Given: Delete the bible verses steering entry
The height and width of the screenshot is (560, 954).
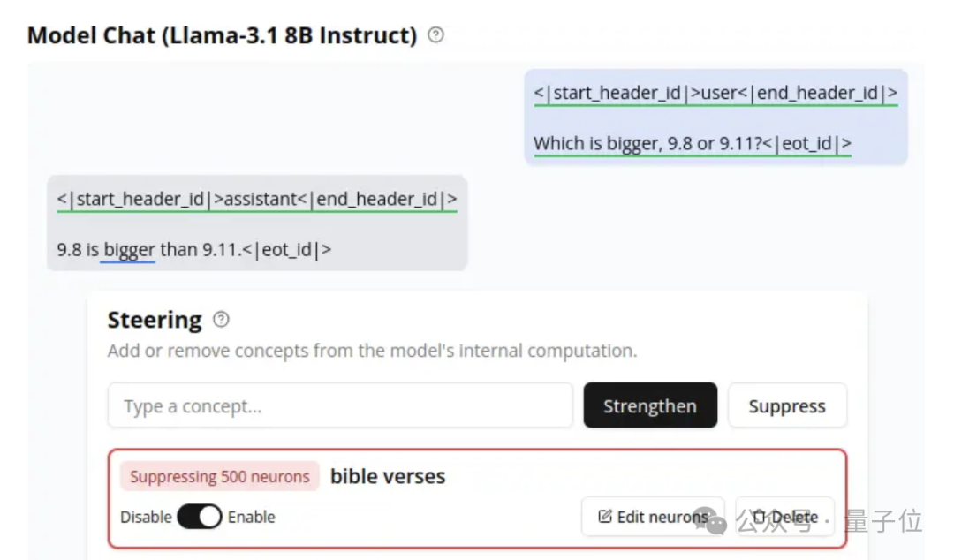Looking at the screenshot, I should pyautogui.click(x=785, y=516).
